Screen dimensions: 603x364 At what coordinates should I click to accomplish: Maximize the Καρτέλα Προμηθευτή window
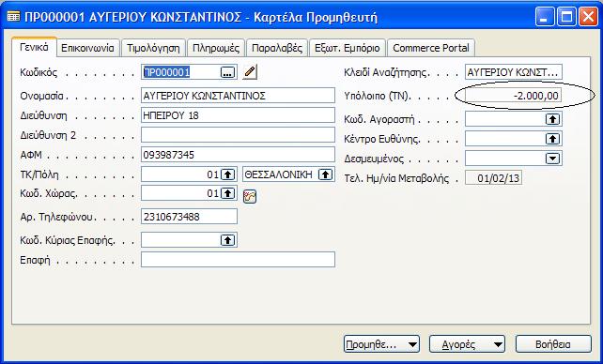pyautogui.click(x=567, y=17)
